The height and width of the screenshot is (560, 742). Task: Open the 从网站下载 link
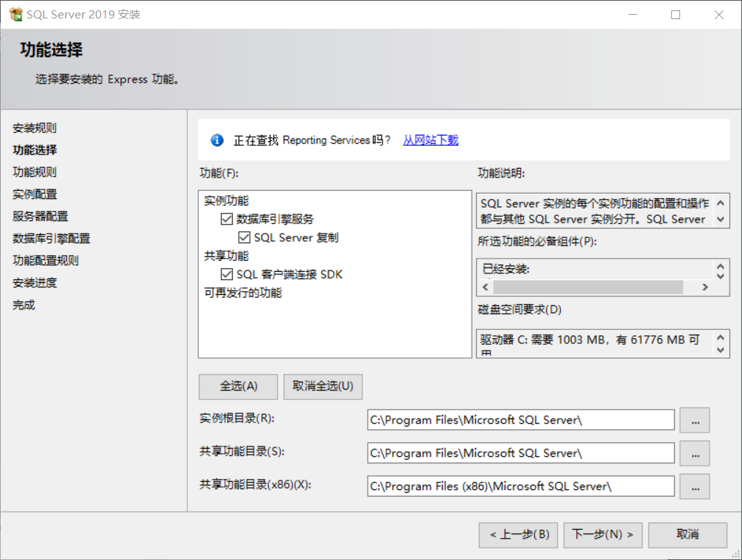pyautogui.click(x=430, y=140)
